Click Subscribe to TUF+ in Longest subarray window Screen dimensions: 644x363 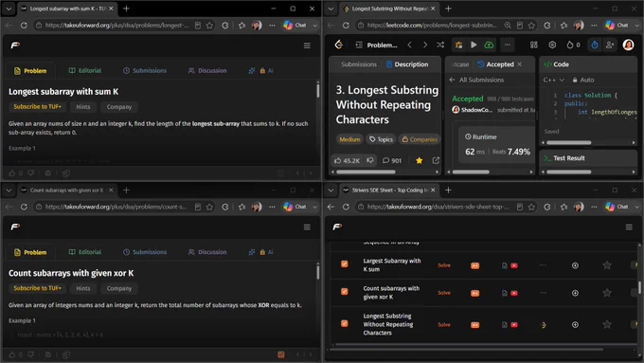[37, 107]
